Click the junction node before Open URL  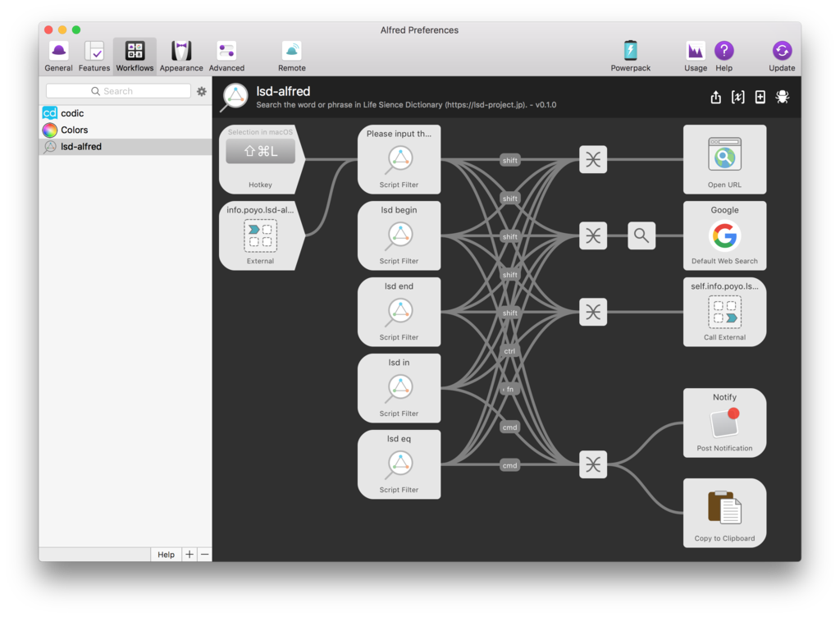[593, 160]
